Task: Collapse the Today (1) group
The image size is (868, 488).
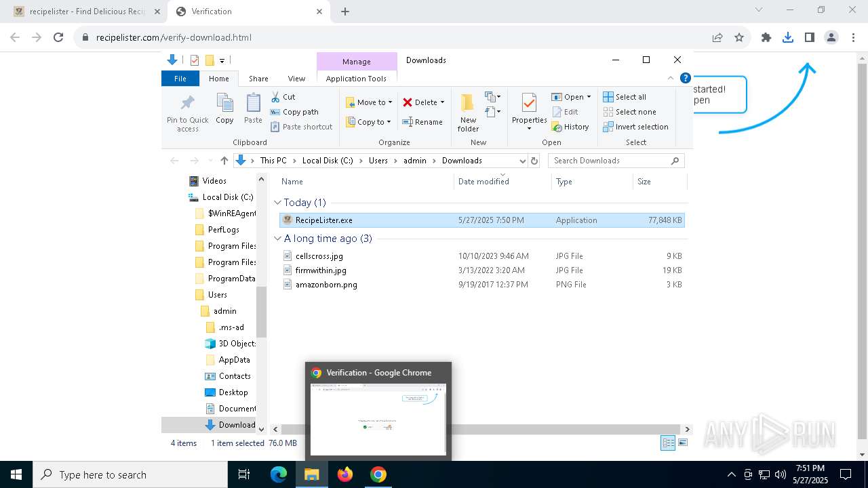Action: coord(278,203)
